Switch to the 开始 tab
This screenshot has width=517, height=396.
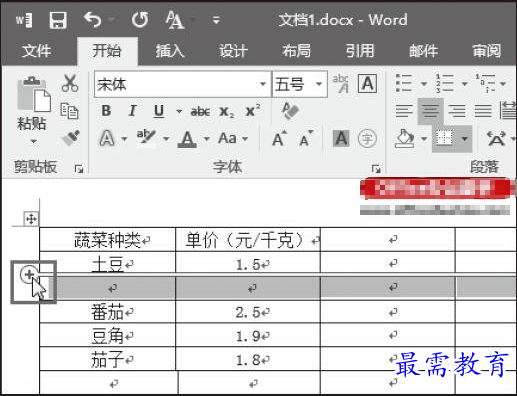tap(107, 51)
